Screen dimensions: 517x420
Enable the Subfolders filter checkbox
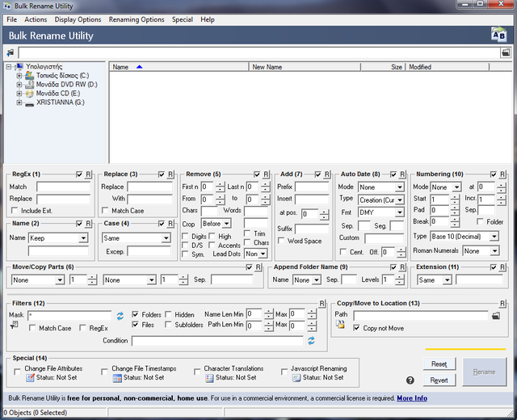point(168,325)
